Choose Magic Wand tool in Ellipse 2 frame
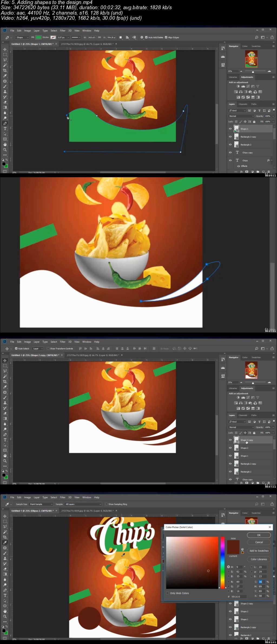Image resolution: width=277 pixels, height=644 pixels. click(x=5, y=532)
